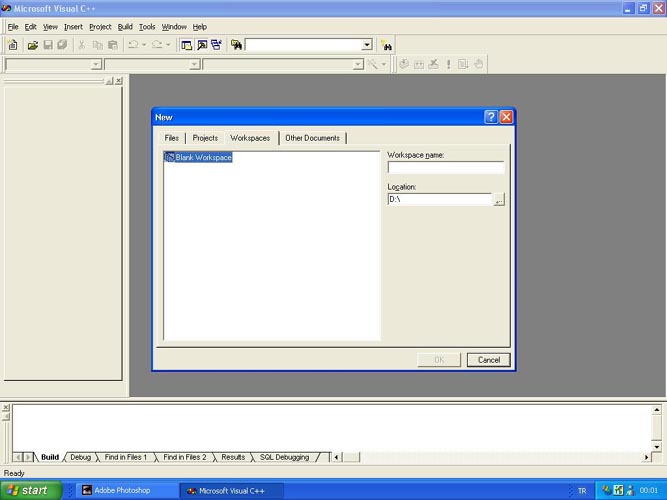
Task: Click the WizardBar actions wand icon
Action: click(373, 64)
